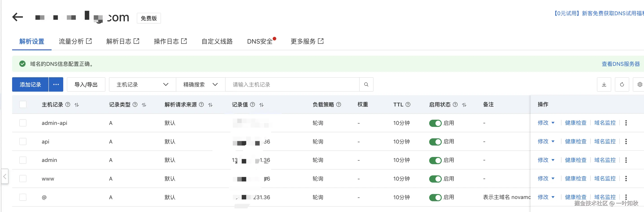The width and height of the screenshot is (644, 212).
Task: Expand the 精确搜索 match mode dropdown
Action: pyautogui.click(x=200, y=85)
